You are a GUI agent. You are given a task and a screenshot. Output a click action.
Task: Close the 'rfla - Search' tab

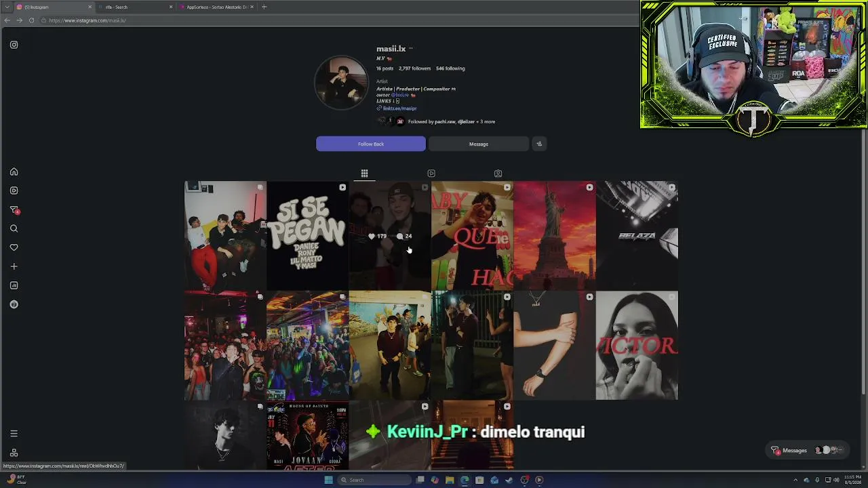point(171,7)
